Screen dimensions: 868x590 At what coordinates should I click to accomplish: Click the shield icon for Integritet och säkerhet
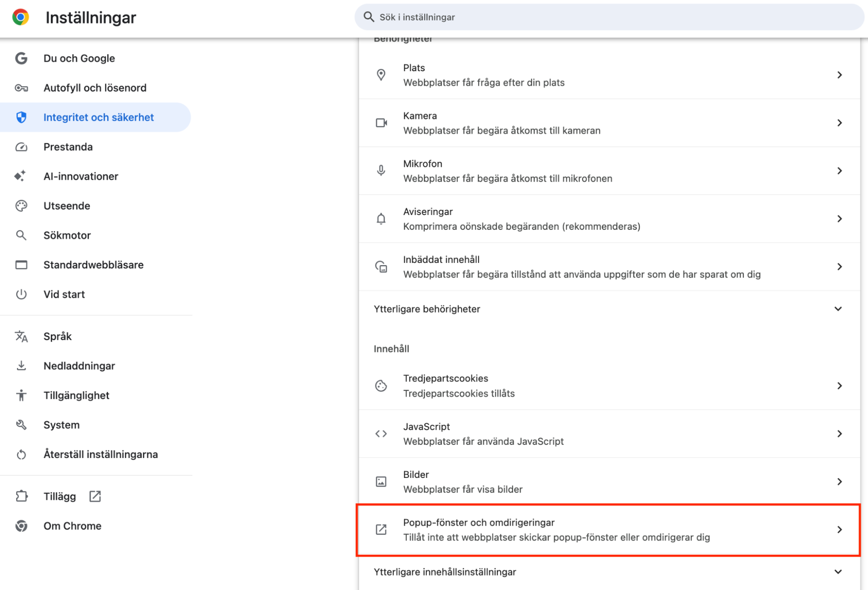click(21, 117)
